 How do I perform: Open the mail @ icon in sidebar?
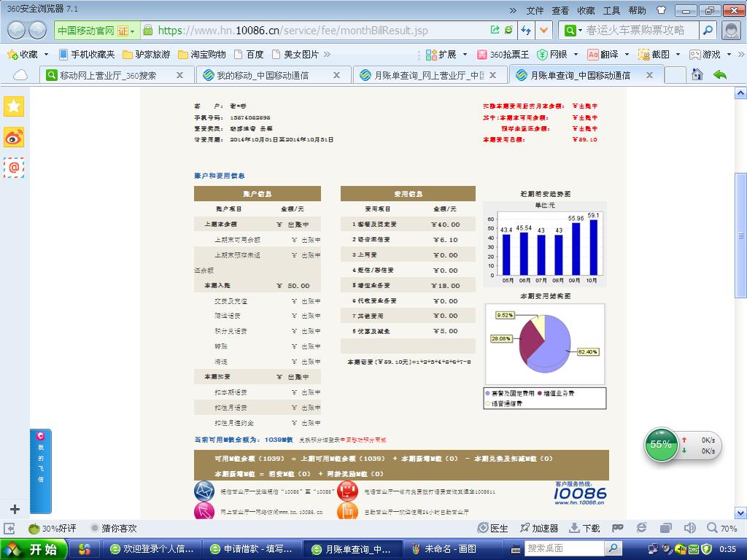point(14,168)
